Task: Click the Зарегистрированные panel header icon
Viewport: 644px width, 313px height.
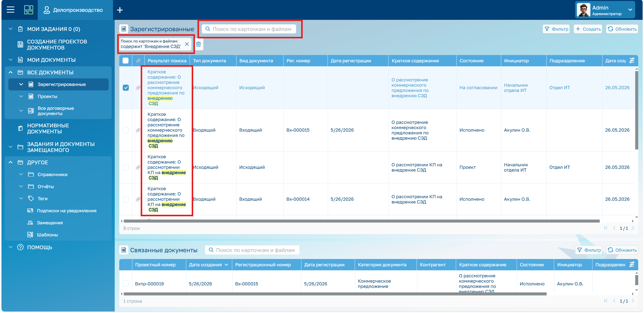Action: point(124,29)
